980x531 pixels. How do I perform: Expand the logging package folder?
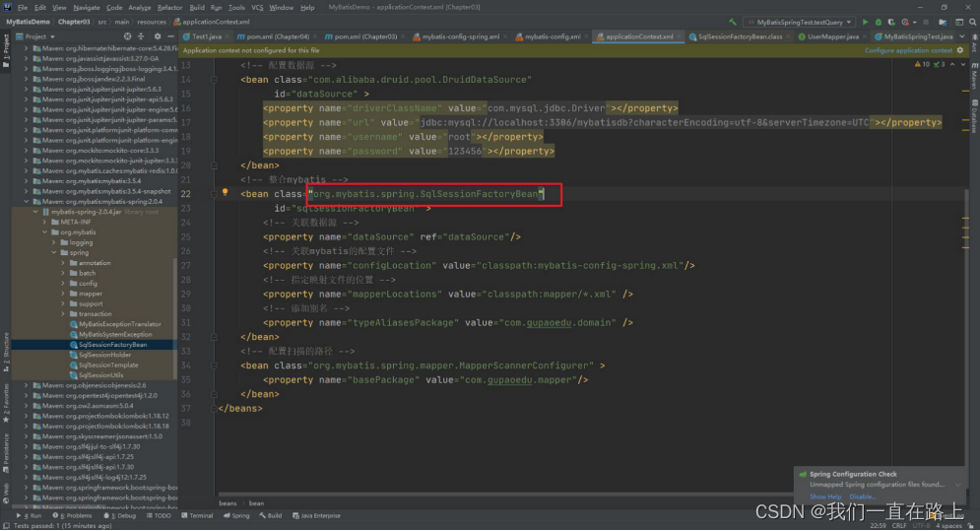pyautogui.click(x=54, y=242)
